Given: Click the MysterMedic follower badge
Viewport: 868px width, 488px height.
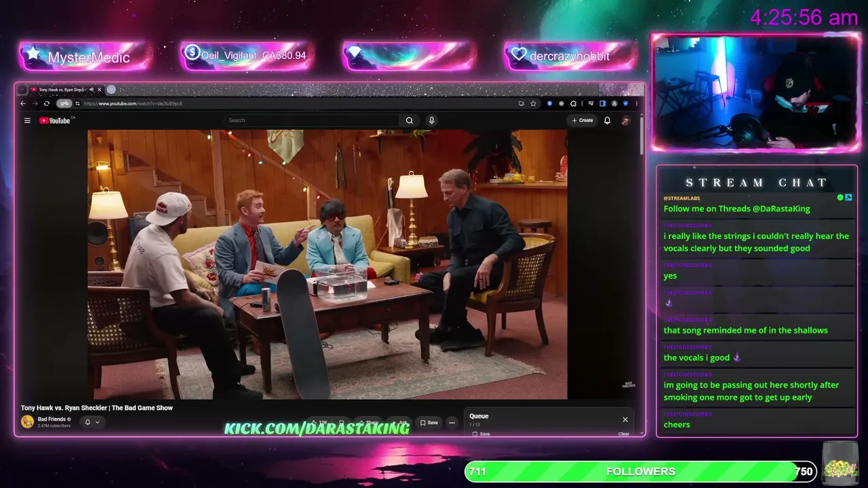Looking at the screenshot, I should pyautogui.click(x=85, y=57).
